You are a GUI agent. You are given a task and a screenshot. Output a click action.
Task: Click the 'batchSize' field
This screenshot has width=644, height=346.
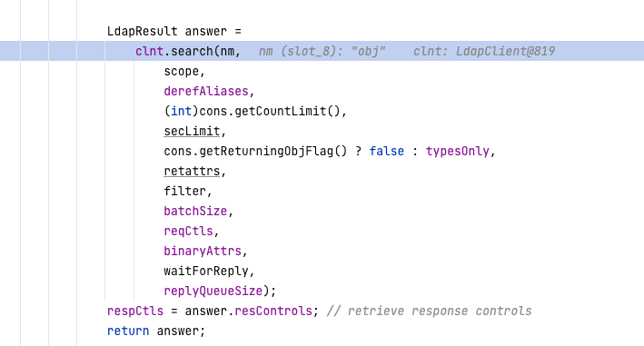pos(195,211)
